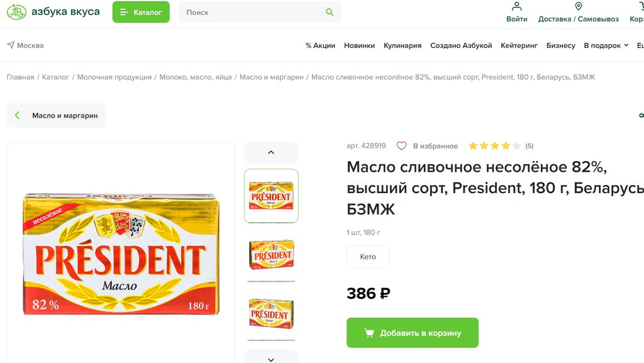Click the back arrow beside Масло и маргарин
This screenshot has width=644, height=363.
click(18, 116)
